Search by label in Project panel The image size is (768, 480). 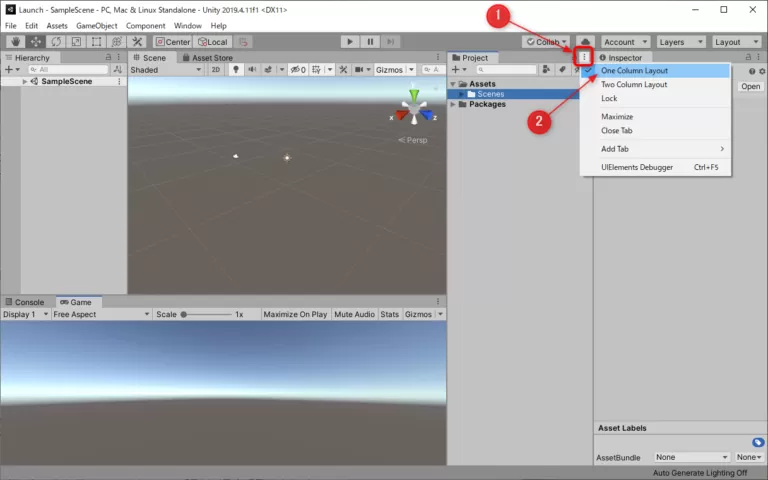tap(562, 70)
